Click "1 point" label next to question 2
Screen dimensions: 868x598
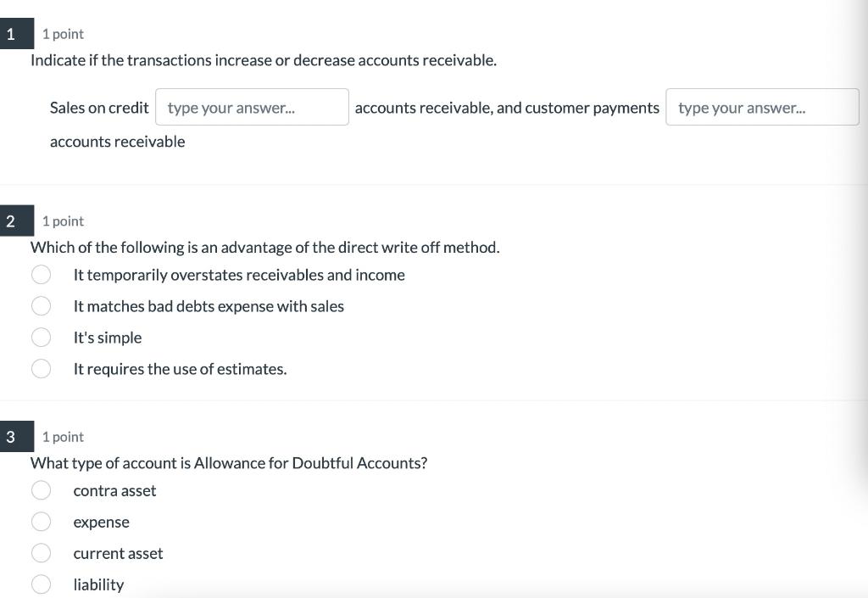click(x=62, y=221)
